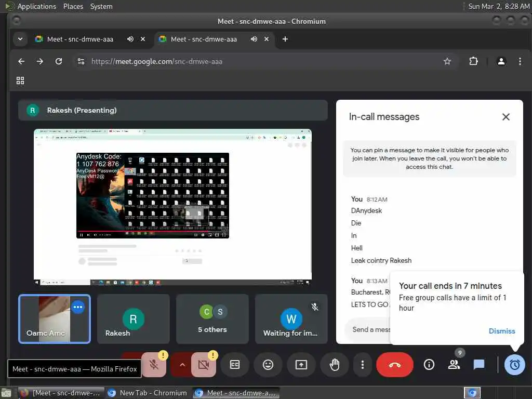Mute audio on the second Meet tab
Image resolution: width=532 pixels, height=399 pixels.
point(254,39)
